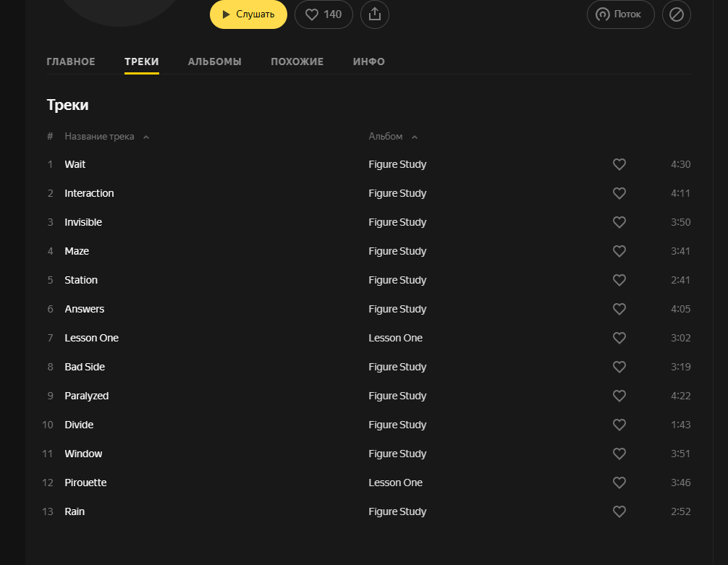Click the yellow Слушать play button
728x565 pixels.
[248, 14]
